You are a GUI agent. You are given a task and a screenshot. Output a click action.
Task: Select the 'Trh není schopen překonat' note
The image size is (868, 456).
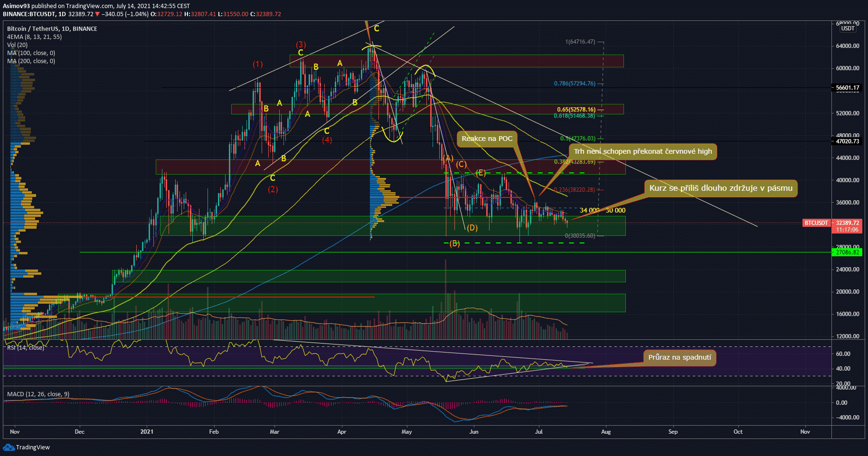[642, 151]
